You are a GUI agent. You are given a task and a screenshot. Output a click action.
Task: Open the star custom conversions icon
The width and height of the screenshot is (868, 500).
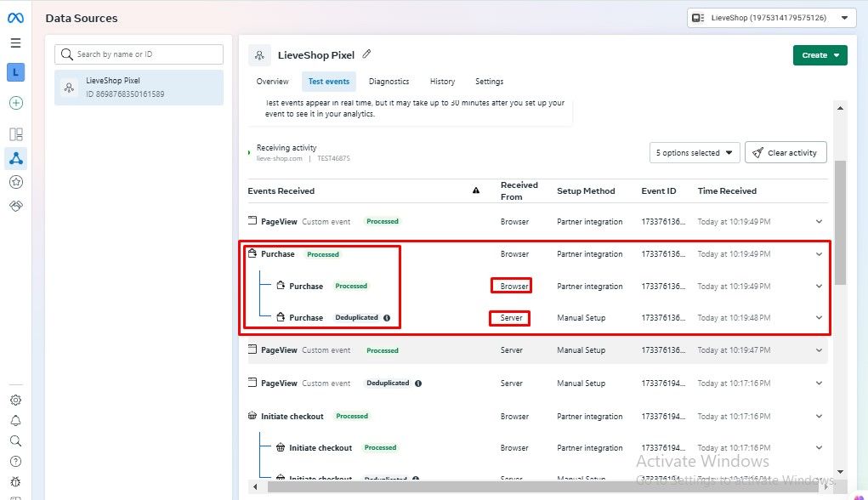point(16,182)
